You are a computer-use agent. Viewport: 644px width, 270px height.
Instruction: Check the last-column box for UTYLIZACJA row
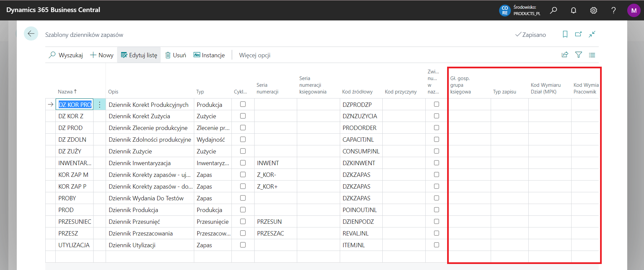point(436,245)
